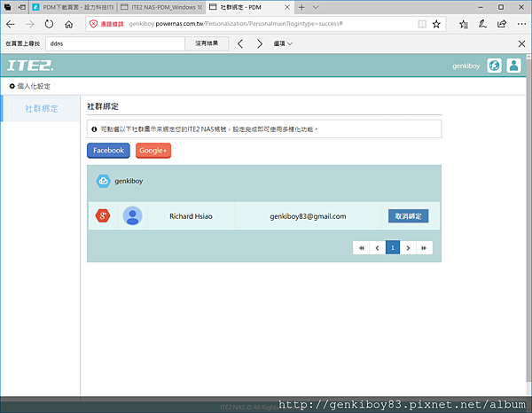Viewport: 532px width, 413px height.
Task: Open reading view icon in address bar
Action: click(x=422, y=24)
